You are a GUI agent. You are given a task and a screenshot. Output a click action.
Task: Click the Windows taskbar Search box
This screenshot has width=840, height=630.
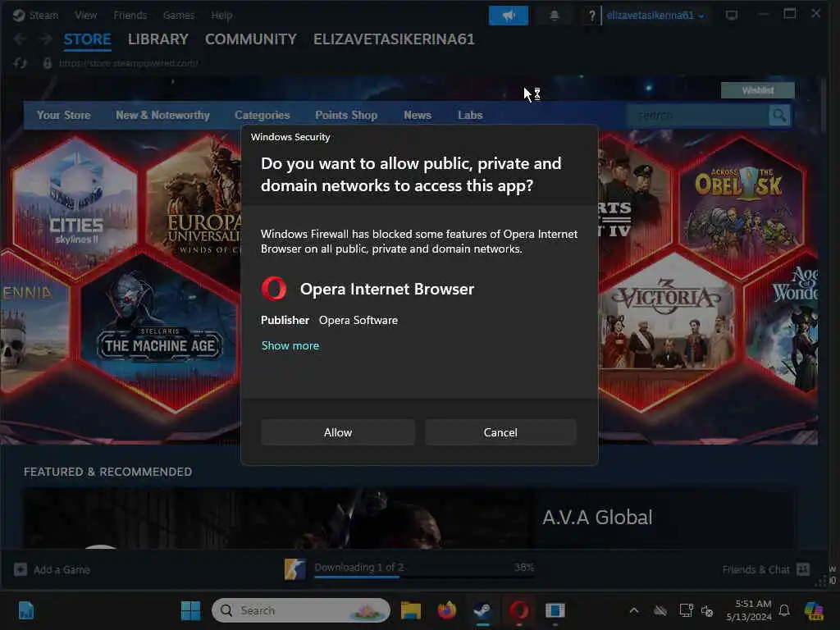tap(300, 610)
